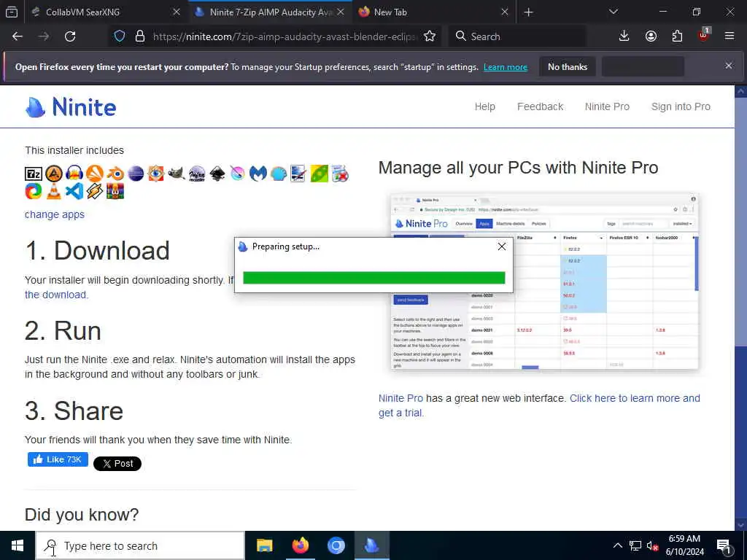Click the 7-Zip app icon

tap(34, 174)
